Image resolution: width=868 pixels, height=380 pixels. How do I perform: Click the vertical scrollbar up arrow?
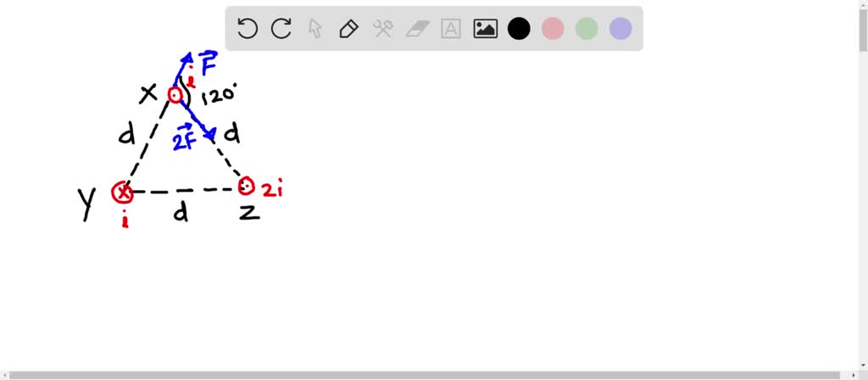[x=863, y=4]
